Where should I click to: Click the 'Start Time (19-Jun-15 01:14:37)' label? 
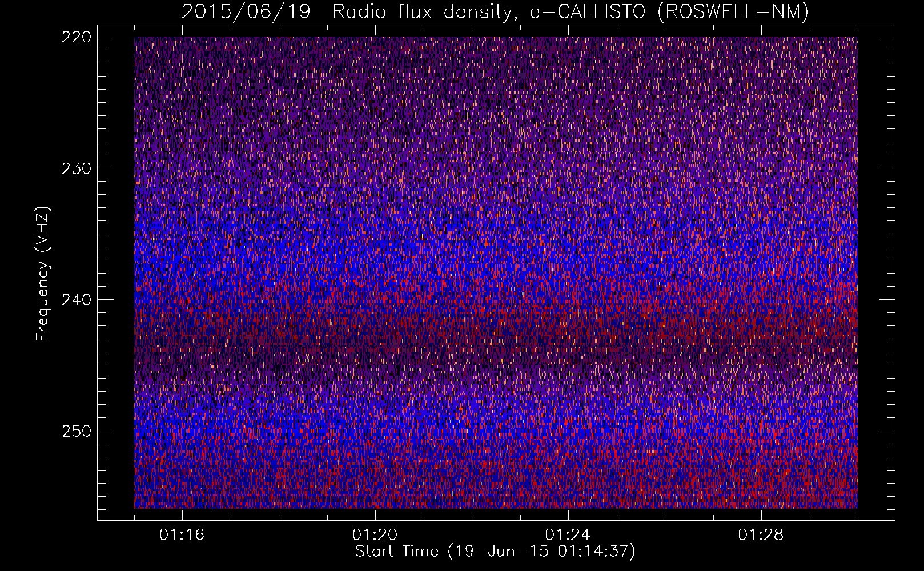coord(495,552)
